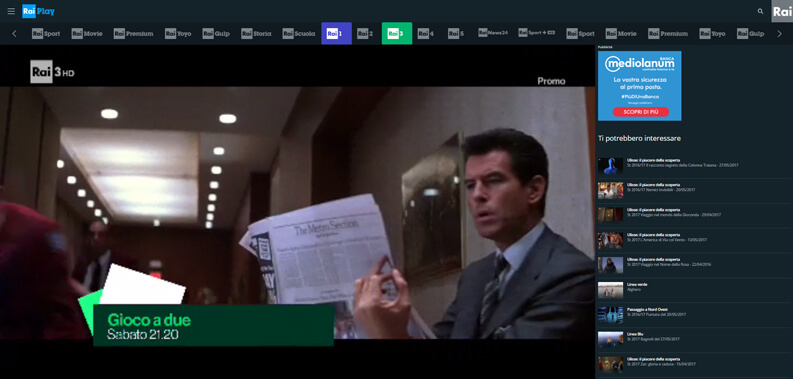This screenshot has width=793, height=379.
Task: Choose the Rai 4 channel logo
Action: point(426,33)
